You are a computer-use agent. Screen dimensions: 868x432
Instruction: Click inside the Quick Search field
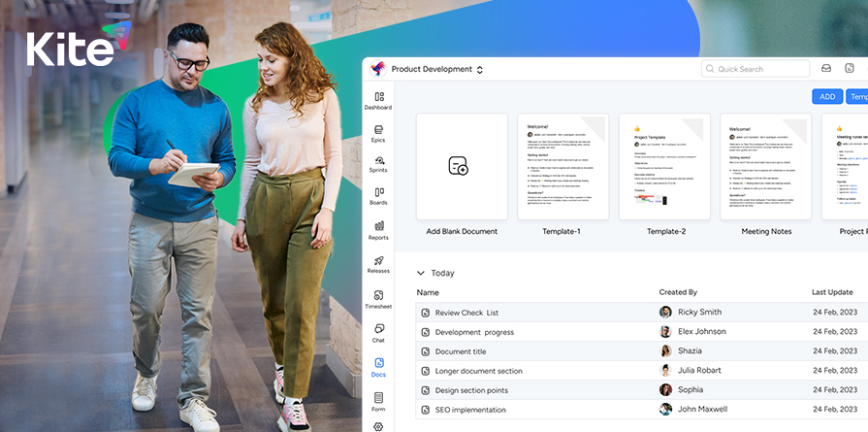pos(755,69)
